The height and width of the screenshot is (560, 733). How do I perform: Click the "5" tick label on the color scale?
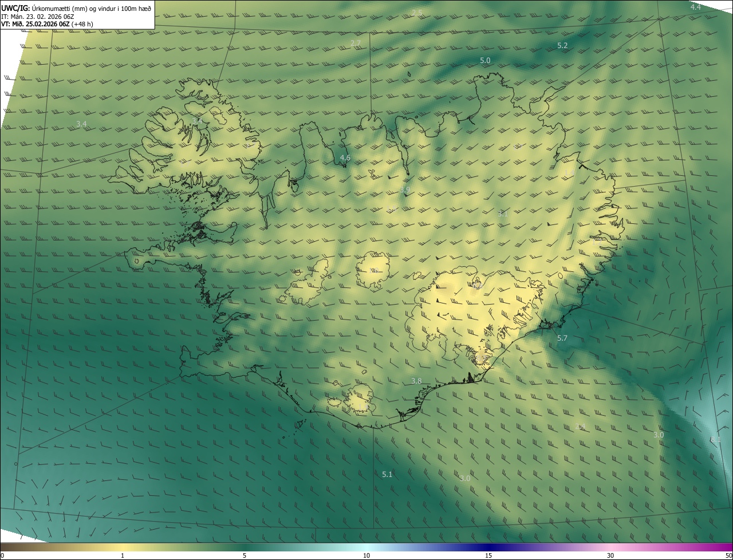tap(245, 555)
